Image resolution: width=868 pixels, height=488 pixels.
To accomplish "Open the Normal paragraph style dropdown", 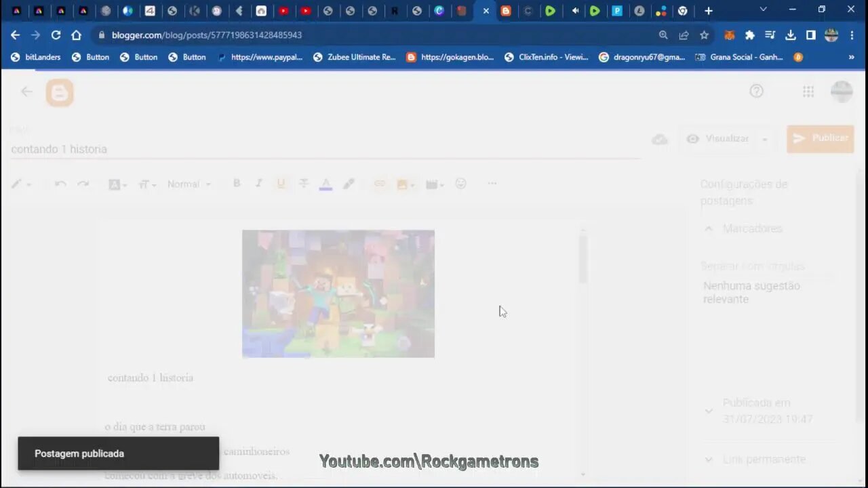I will pos(189,184).
